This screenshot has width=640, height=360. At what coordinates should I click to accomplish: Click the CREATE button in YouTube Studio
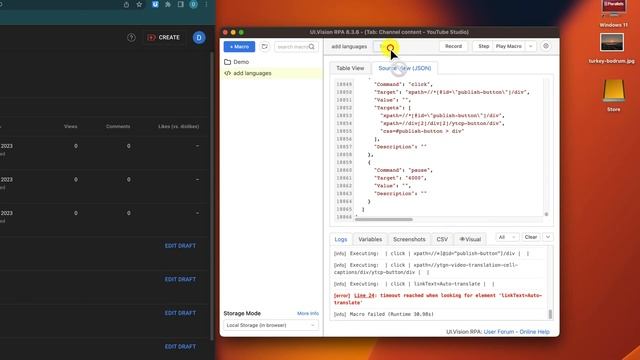(x=163, y=38)
